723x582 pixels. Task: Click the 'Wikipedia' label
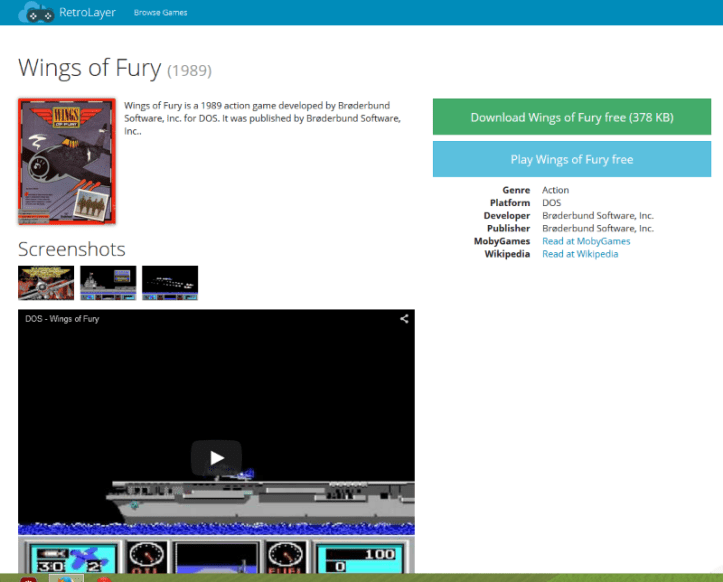[507, 254]
